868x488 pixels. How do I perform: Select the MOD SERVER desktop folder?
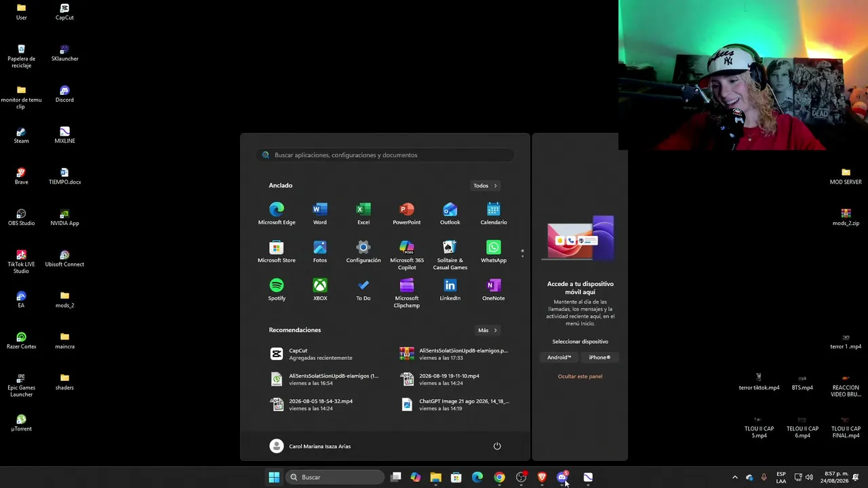846,176
